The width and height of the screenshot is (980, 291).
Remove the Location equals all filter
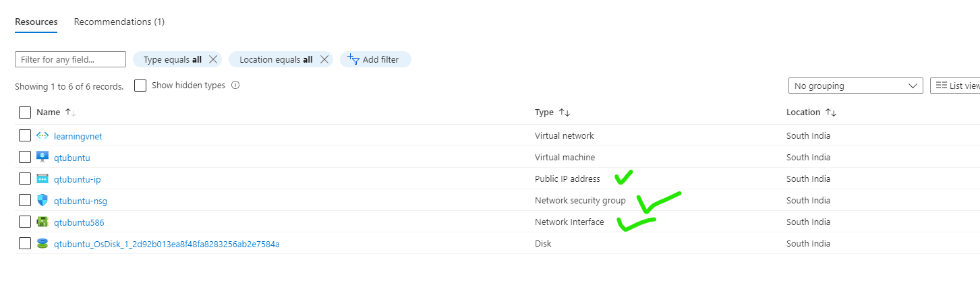point(324,59)
